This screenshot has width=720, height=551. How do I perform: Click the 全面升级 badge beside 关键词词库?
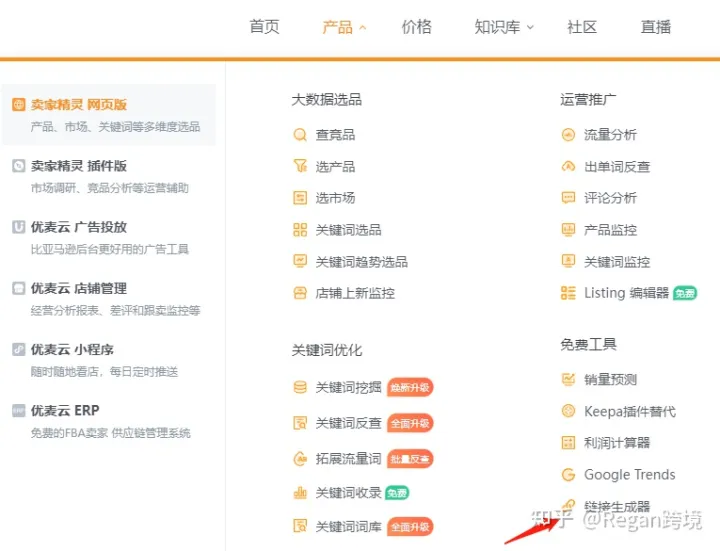point(410,527)
